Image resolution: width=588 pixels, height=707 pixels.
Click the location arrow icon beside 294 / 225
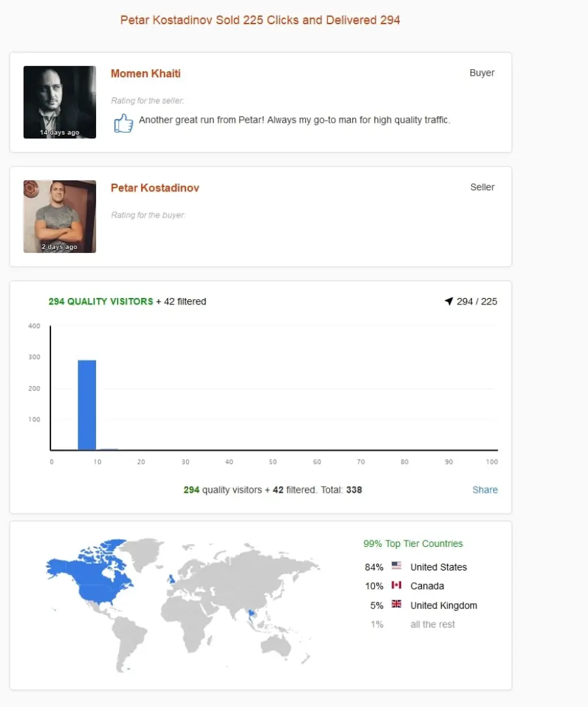(449, 301)
